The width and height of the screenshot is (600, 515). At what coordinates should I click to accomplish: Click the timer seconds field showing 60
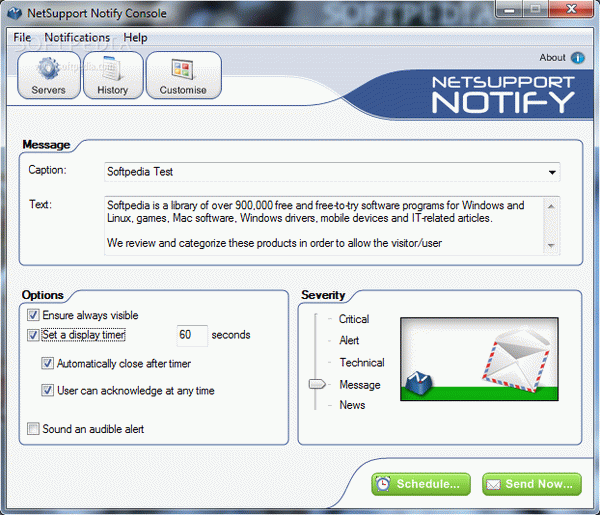192,336
